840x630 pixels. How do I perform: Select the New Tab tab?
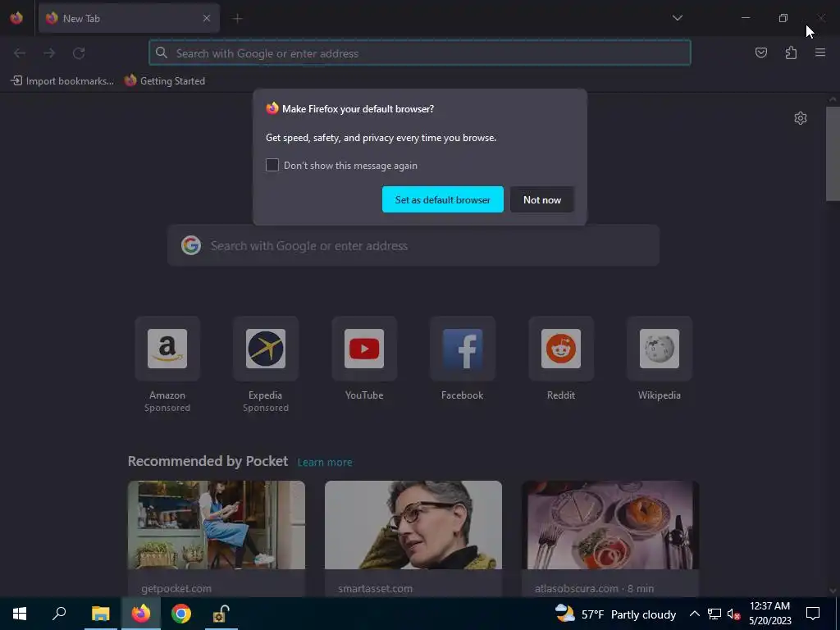(x=129, y=18)
